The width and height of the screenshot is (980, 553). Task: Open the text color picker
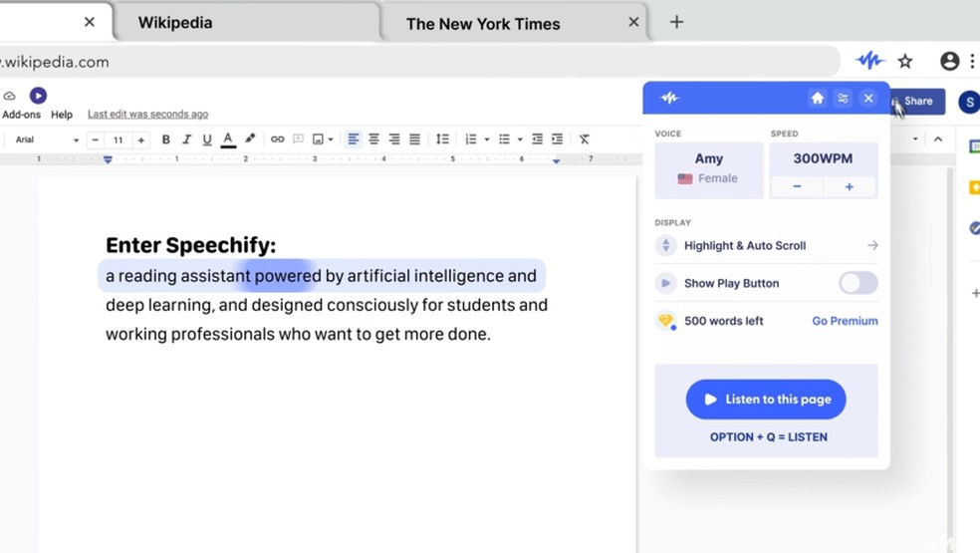228,139
